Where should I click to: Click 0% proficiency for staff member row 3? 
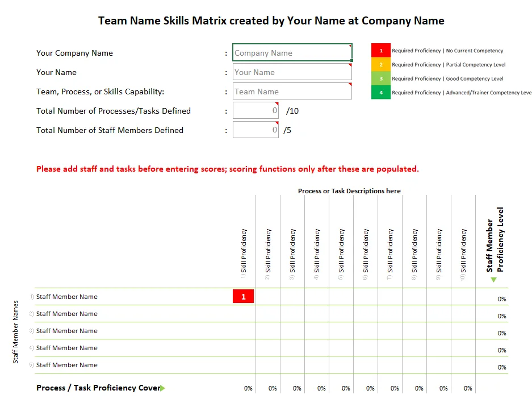(x=502, y=333)
